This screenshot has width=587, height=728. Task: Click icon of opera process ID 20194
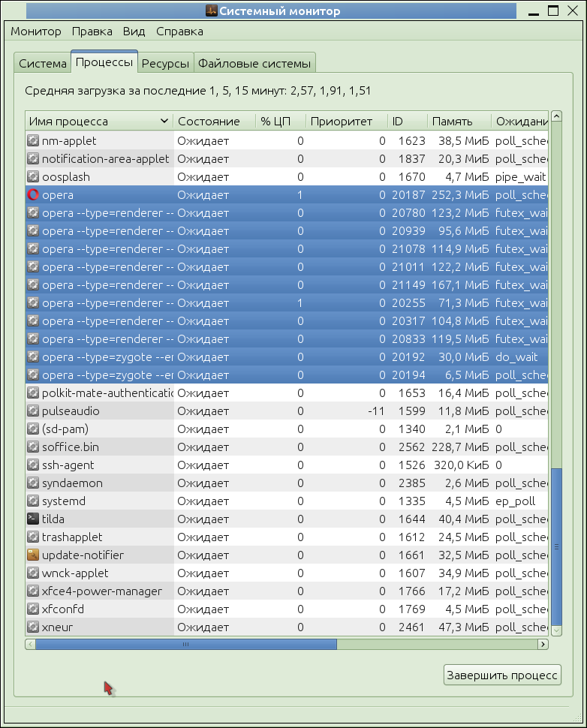point(33,375)
